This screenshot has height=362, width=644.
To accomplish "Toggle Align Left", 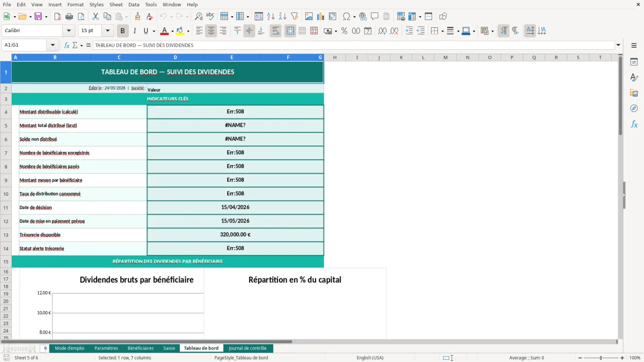I will coord(200,31).
